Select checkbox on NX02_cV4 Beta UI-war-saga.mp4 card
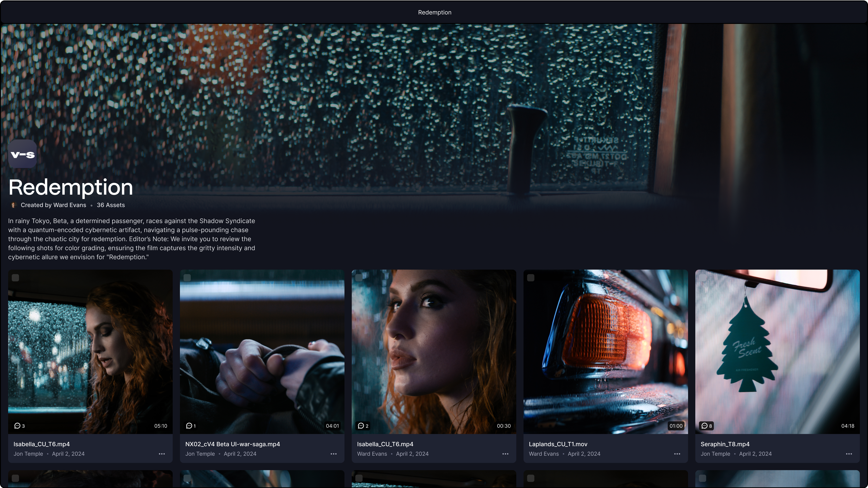868x488 pixels. click(187, 278)
